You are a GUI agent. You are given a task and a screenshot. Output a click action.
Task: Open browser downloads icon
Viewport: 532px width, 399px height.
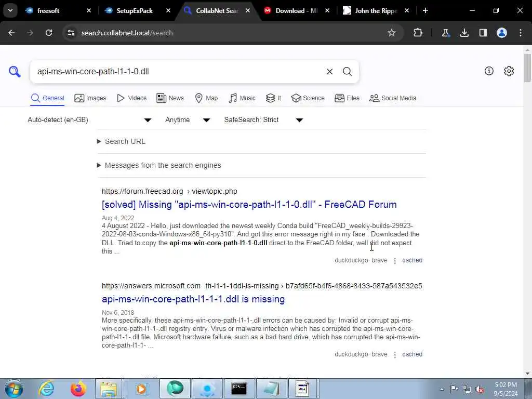(464, 33)
